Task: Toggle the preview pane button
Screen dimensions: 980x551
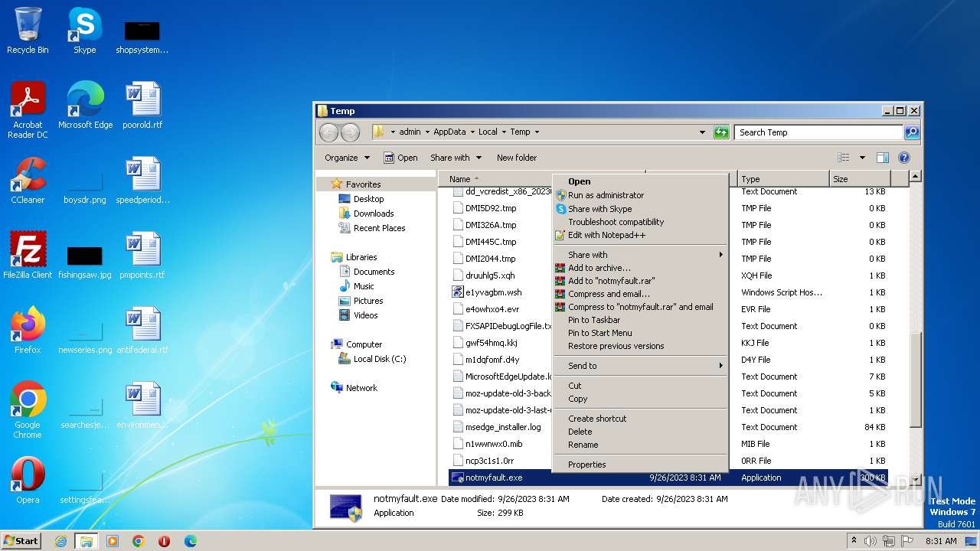Action: pos(883,158)
